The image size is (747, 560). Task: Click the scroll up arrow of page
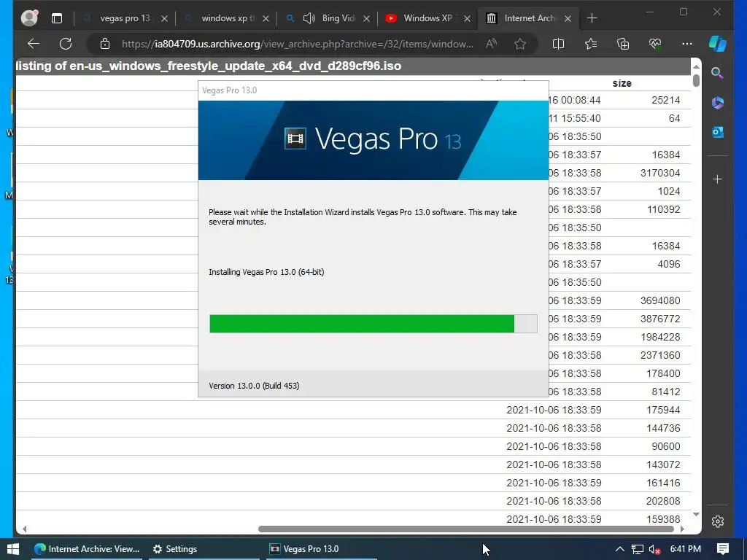[696, 66]
